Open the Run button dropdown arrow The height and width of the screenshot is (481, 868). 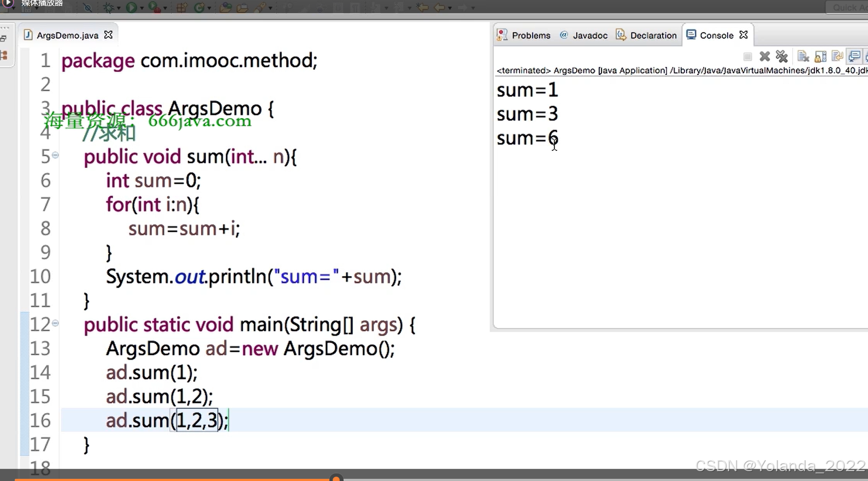coord(141,8)
